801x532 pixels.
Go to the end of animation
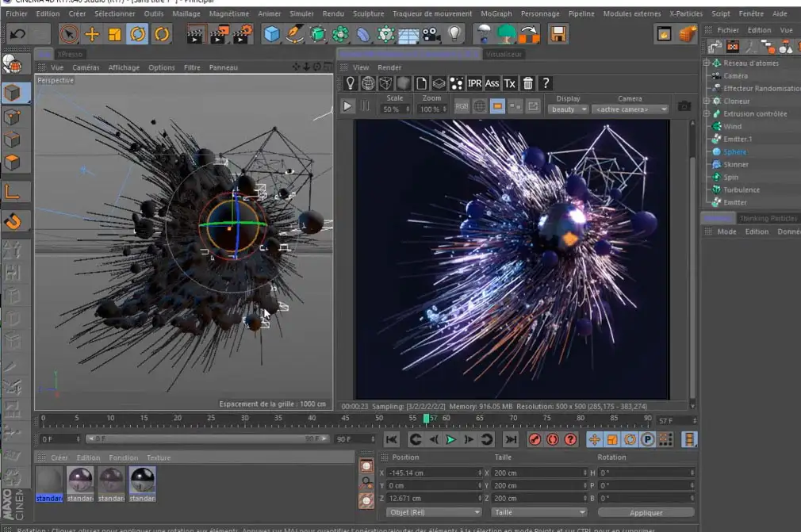[511, 439]
